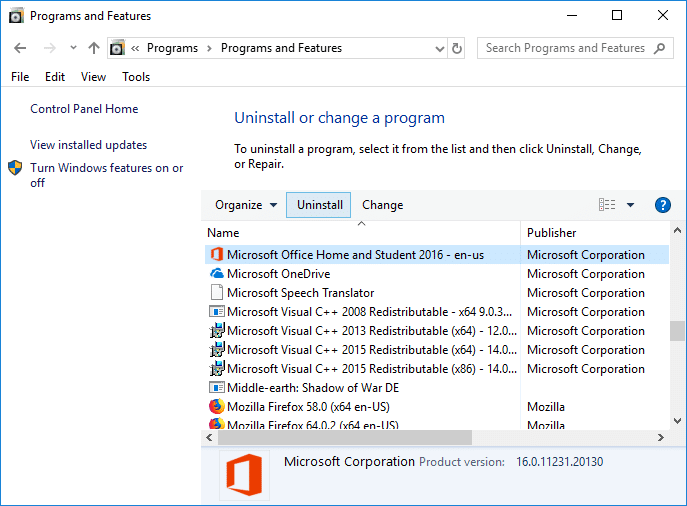Click the Mozilla Firefox 58.0 icon

point(216,407)
